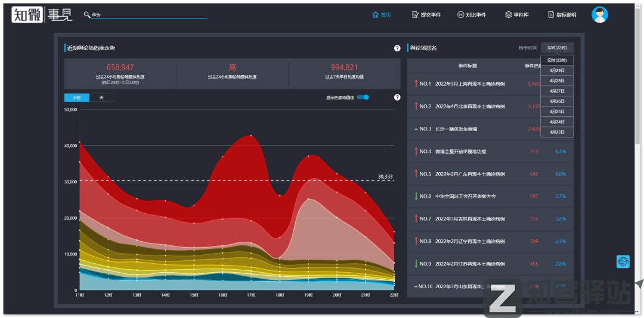Click the 知微事见 logo
The height and width of the screenshot is (318, 644).
pyautogui.click(x=42, y=14)
